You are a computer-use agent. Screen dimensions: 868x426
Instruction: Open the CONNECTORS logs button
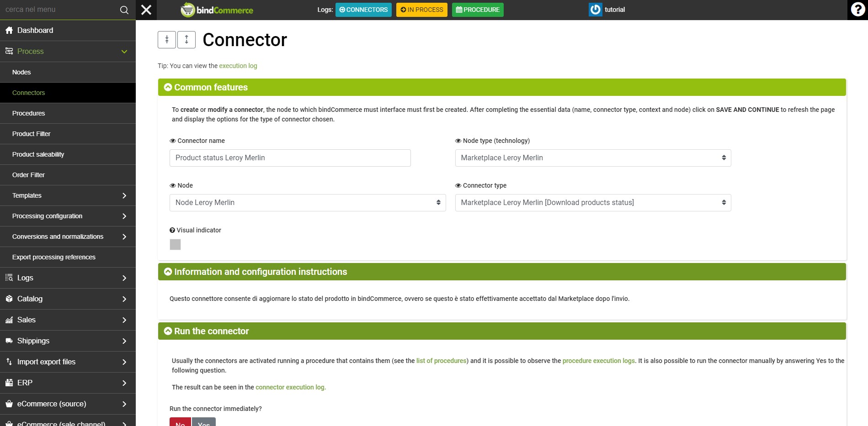(363, 10)
